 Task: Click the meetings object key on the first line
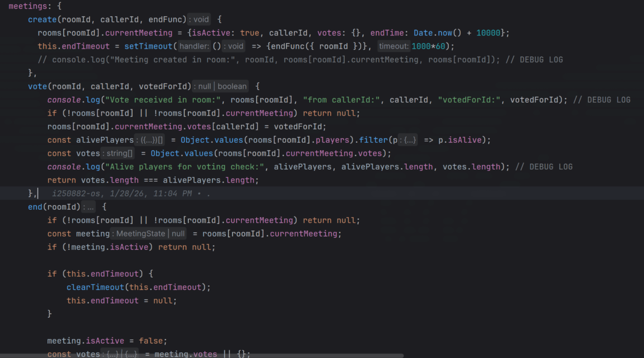pos(27,6)
